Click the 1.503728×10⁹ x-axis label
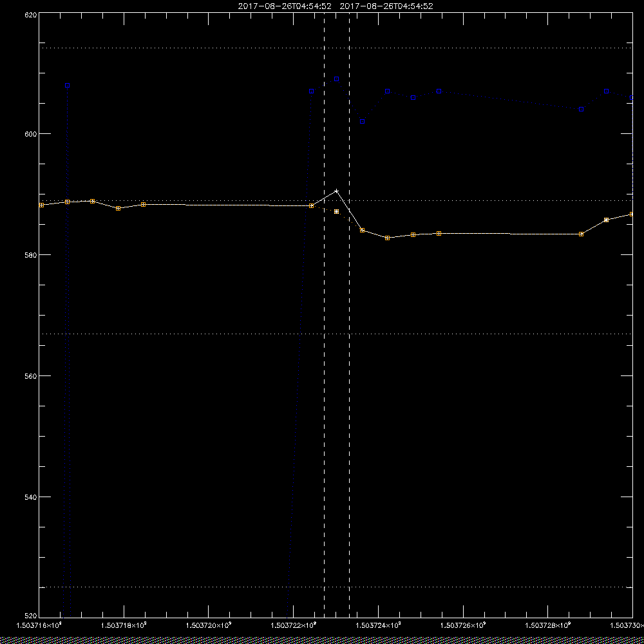The image size is (644, 644). point(549,625)
